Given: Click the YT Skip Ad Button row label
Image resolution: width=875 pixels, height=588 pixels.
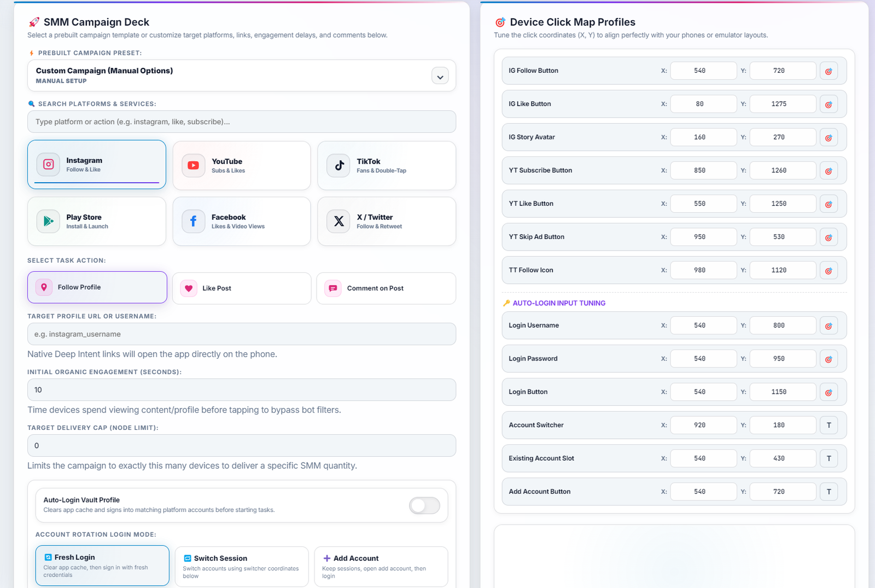Looking at the screenshot, I should (x=536, y=237).
